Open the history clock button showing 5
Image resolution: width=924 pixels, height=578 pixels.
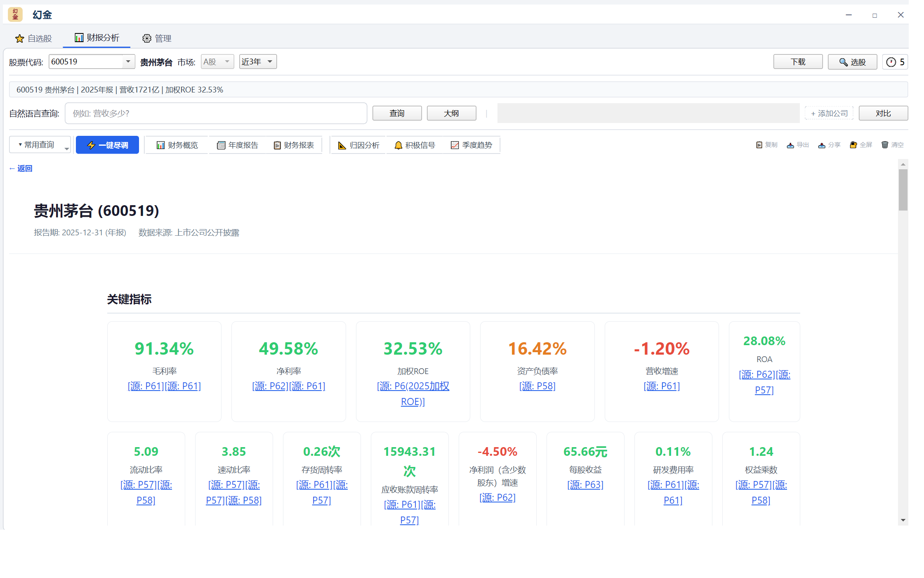(895, 62)
